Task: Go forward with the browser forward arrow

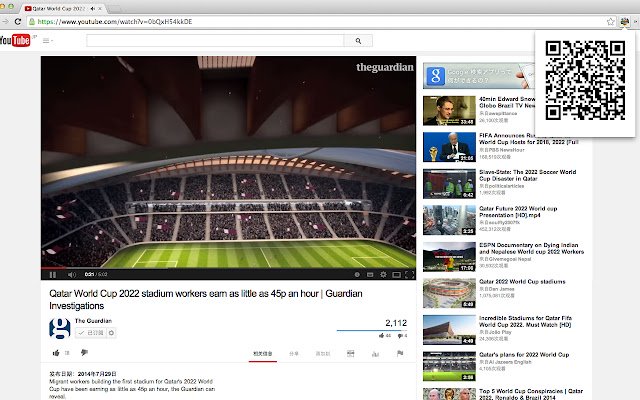Action: point(5,21)
